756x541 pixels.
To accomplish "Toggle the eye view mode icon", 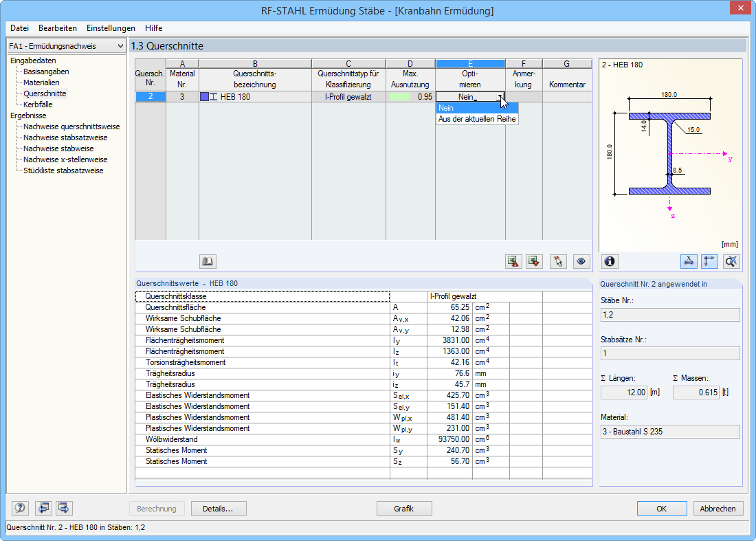I will [581, 261].
